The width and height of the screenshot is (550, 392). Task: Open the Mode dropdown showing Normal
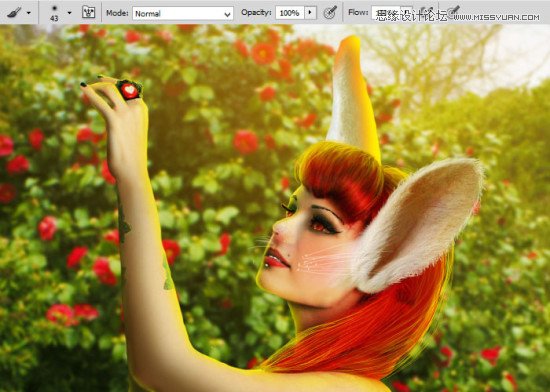point(183,13)
